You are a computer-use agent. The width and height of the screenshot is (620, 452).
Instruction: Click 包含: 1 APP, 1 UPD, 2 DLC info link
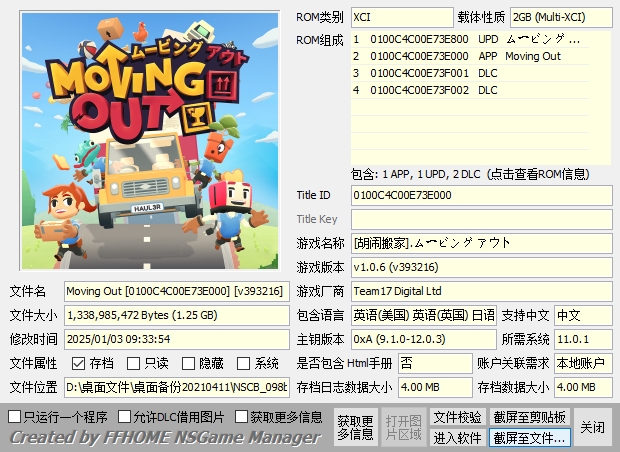470,174
